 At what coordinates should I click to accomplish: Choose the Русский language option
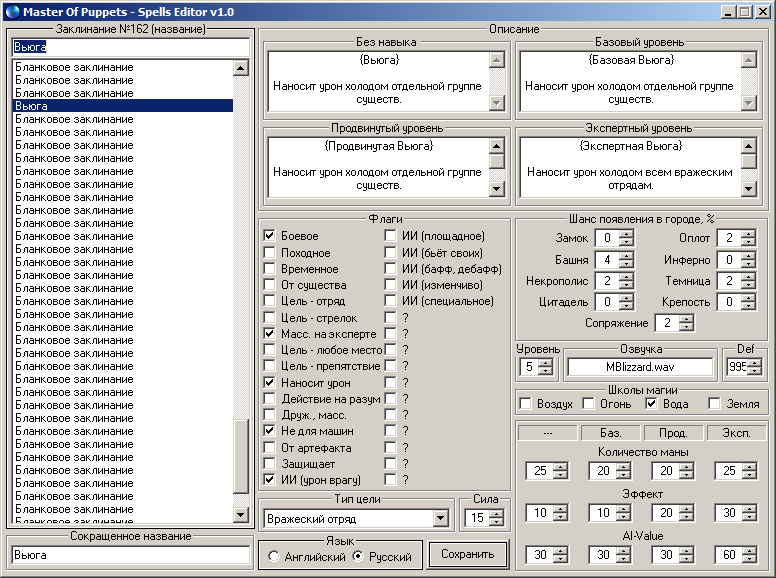358,556
